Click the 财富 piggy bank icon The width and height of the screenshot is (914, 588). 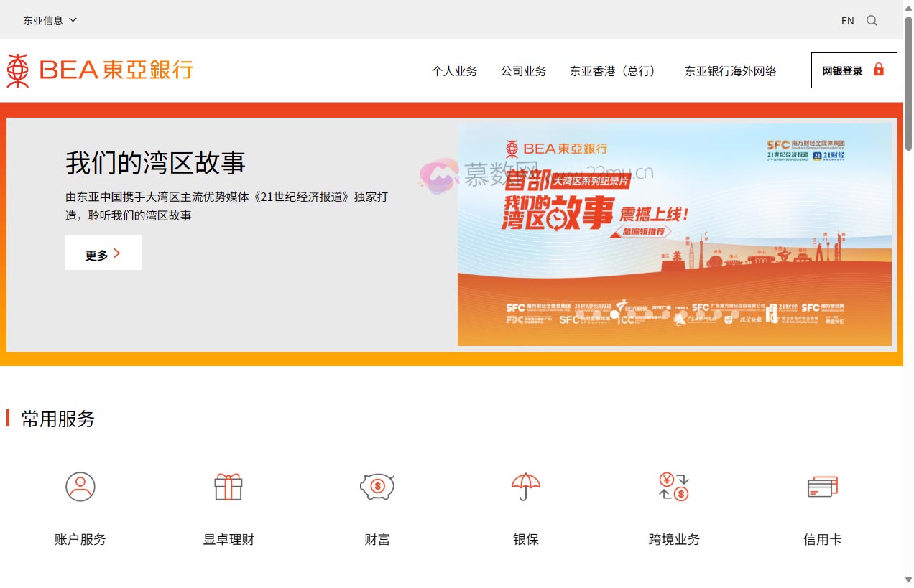(377, 486)
